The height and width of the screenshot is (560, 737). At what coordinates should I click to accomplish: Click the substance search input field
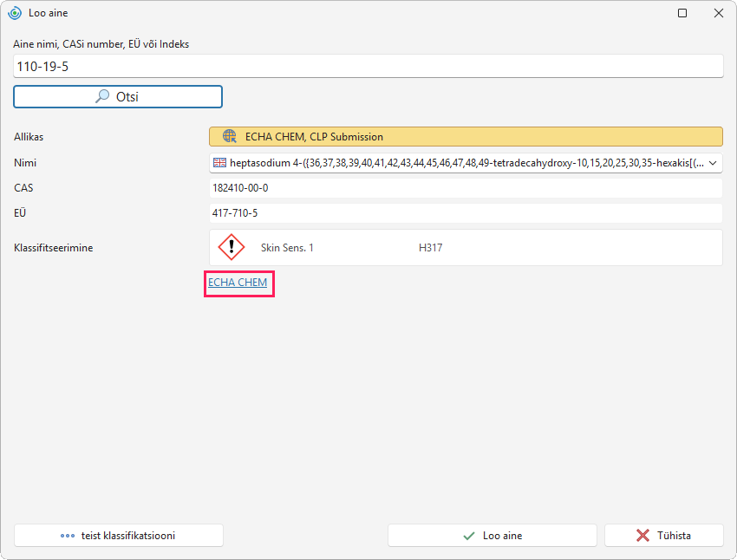tap(368, 66)
